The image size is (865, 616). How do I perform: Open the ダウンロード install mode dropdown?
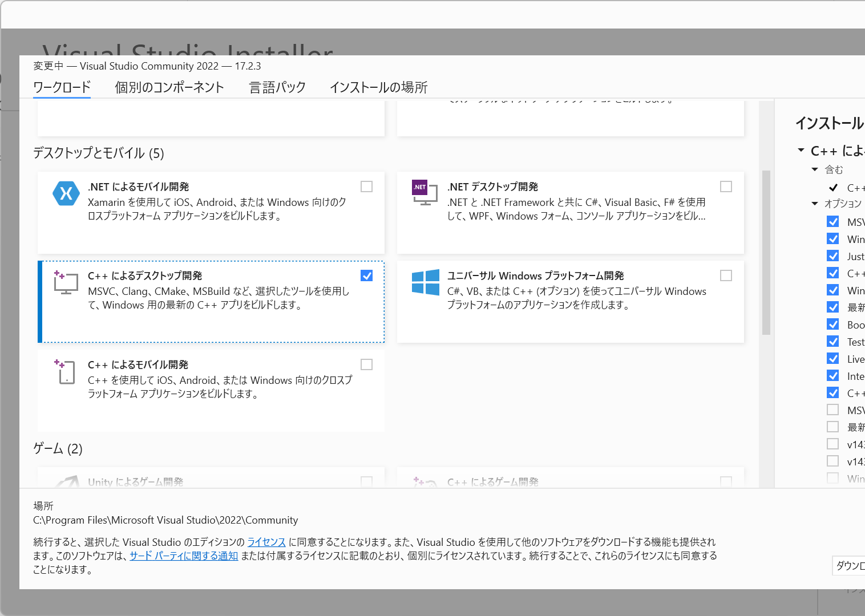[849, 565]
